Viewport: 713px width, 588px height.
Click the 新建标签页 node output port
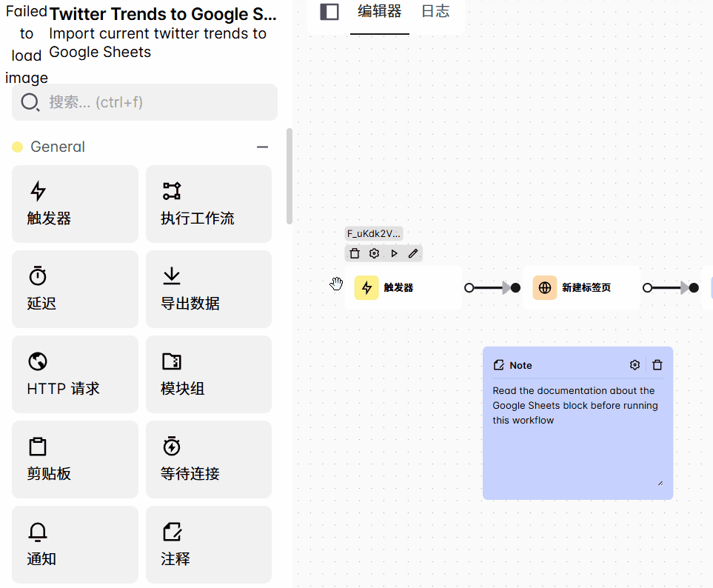click(648, 288)
